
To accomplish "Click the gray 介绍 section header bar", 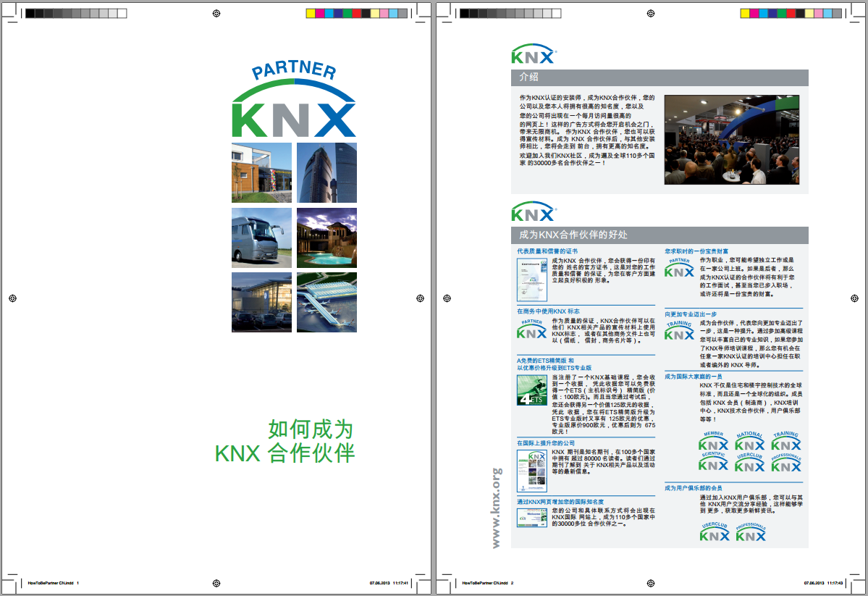I will pyautogui.click(x=659, y=77).
